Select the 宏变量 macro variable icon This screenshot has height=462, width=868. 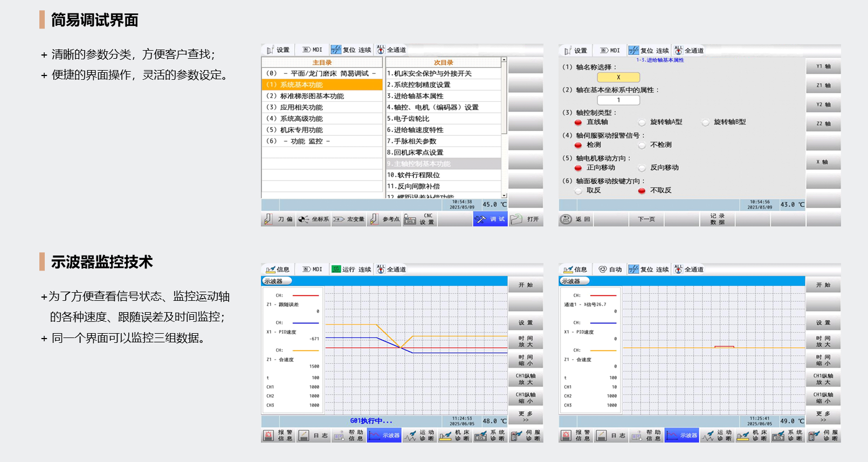point(339,219)
